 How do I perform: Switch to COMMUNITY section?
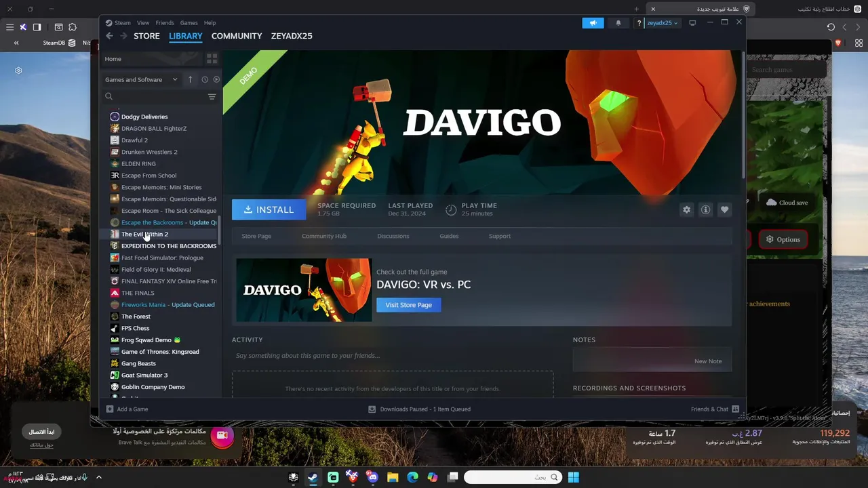(x=237, y=36)
